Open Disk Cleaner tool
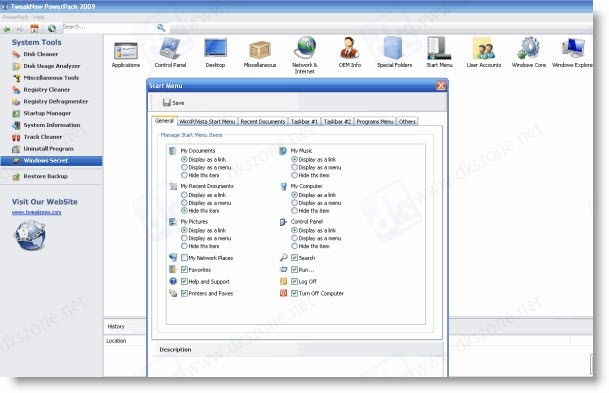This screenshot has height=393, width=609. 40,54
